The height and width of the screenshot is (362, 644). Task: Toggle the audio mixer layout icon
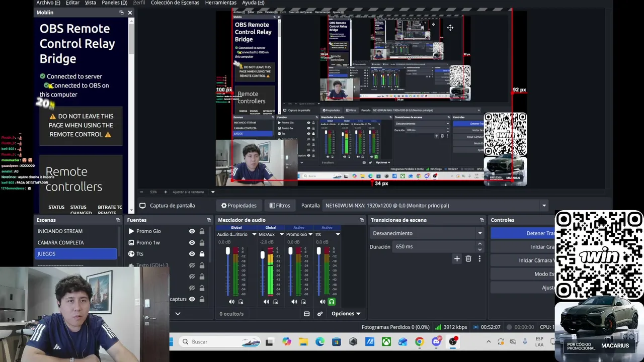(306, 314)
